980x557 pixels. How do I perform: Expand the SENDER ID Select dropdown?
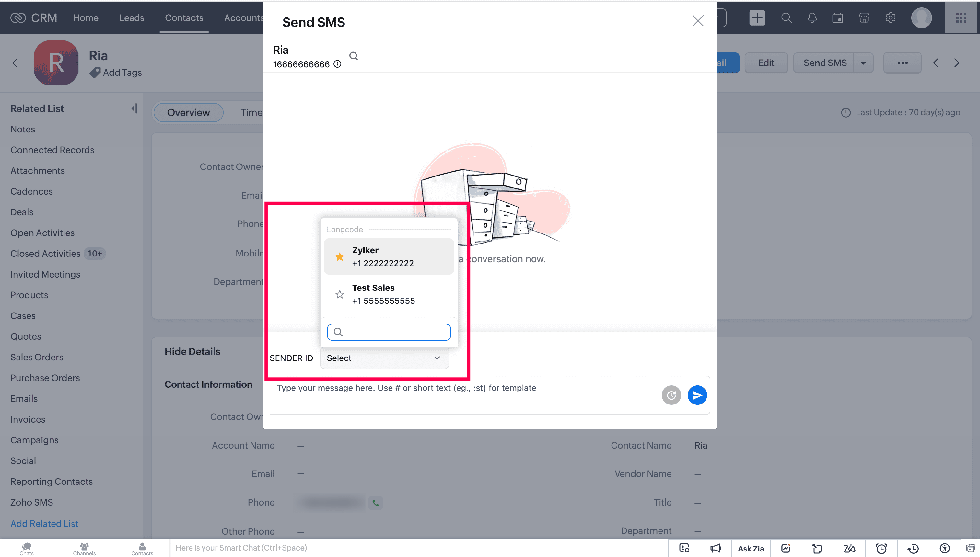click(x=384, y=358)
